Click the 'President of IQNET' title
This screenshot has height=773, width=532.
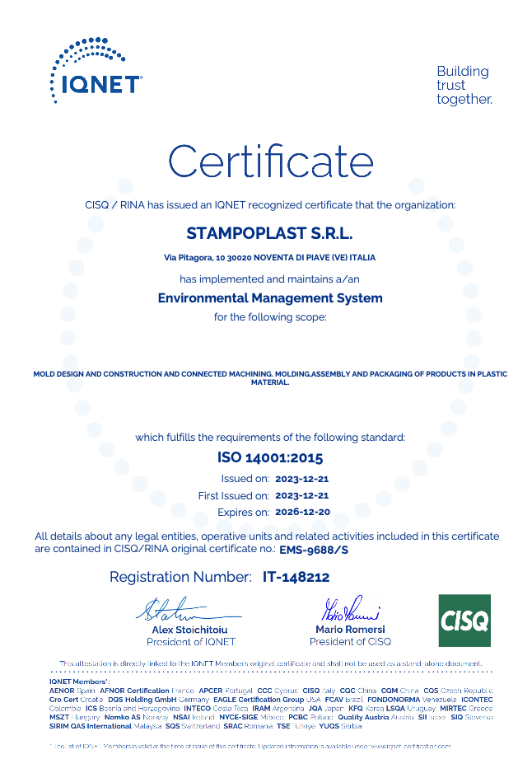pos(191,642)
